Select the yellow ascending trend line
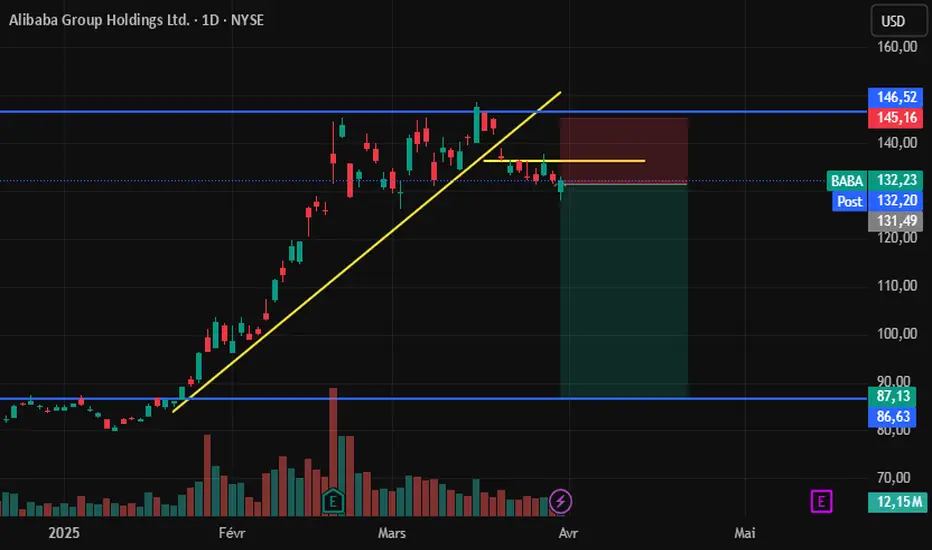 pos(367,252)
